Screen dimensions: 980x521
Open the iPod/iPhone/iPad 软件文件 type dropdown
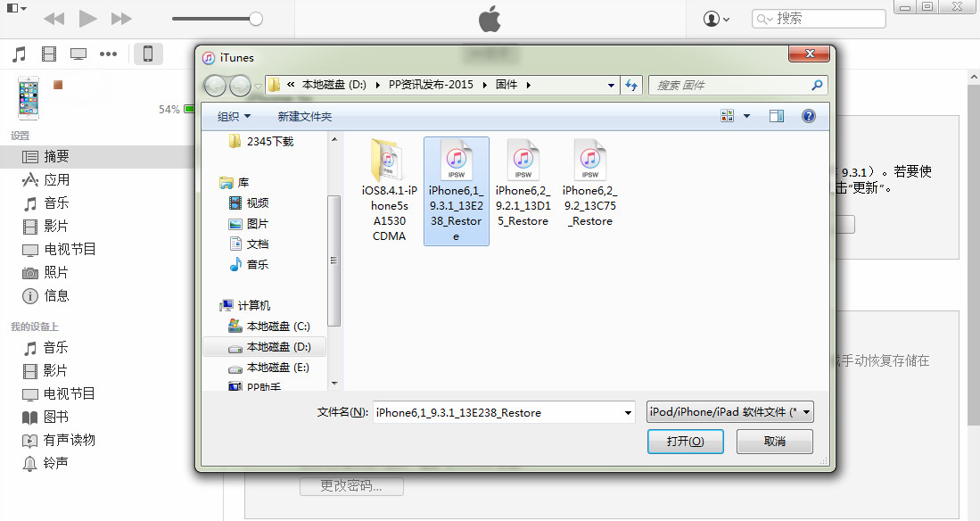(730, 411)
